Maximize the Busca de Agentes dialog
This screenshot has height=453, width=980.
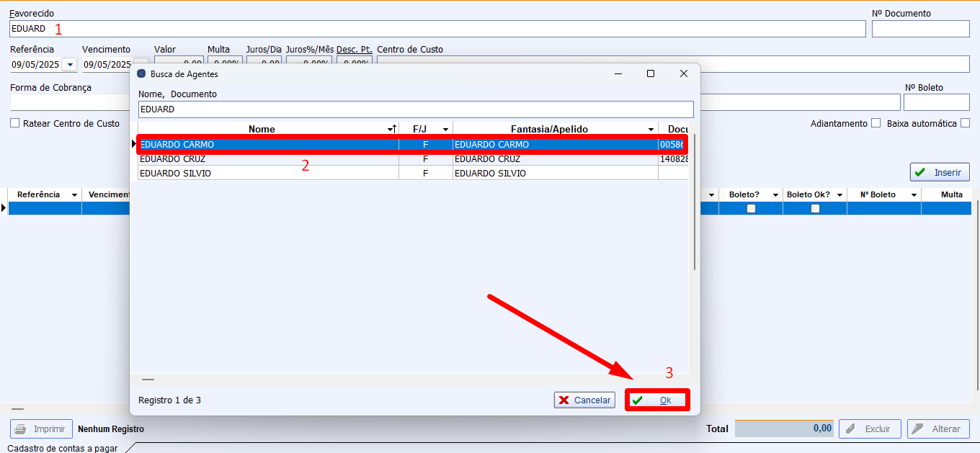tap(651, 73)
